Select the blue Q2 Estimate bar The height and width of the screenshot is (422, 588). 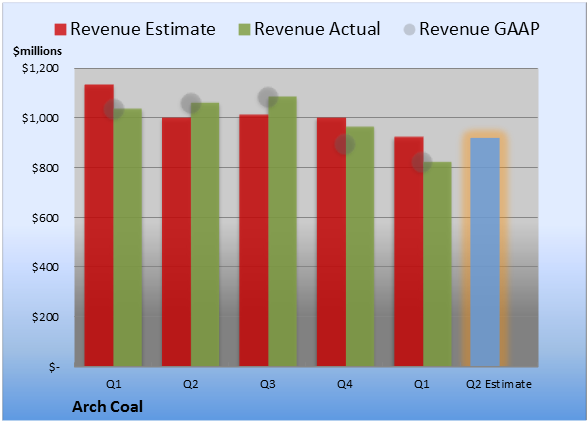pyautogui.click(x=485, y=252)
